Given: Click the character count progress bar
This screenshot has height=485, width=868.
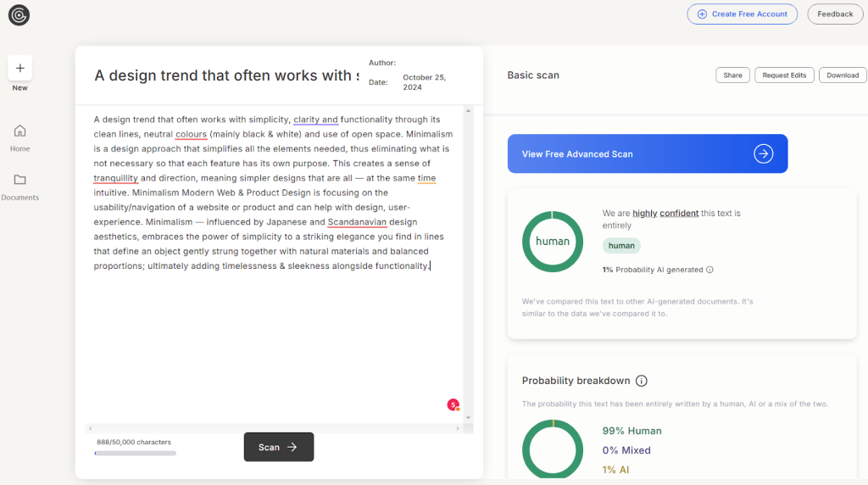Looking at the screenshot, I should 135,454.
